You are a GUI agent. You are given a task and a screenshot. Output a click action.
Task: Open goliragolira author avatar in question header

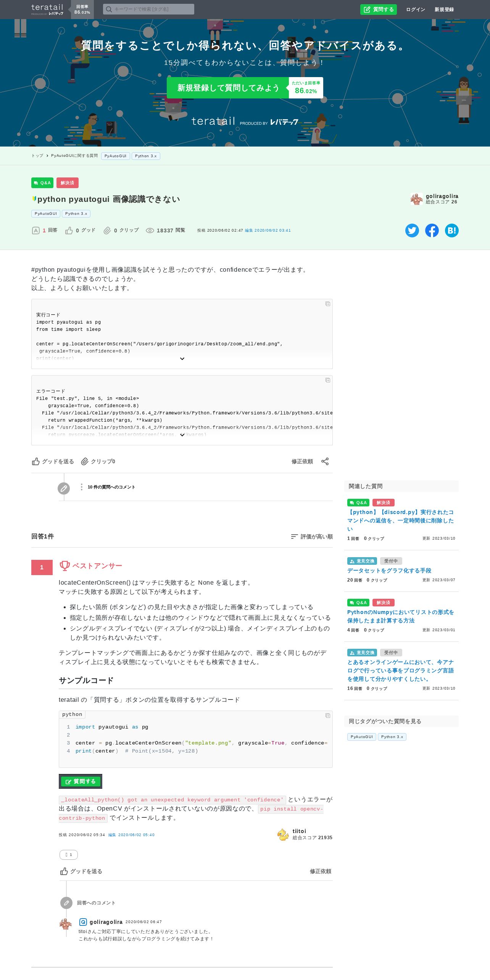(x=417, y=199)
